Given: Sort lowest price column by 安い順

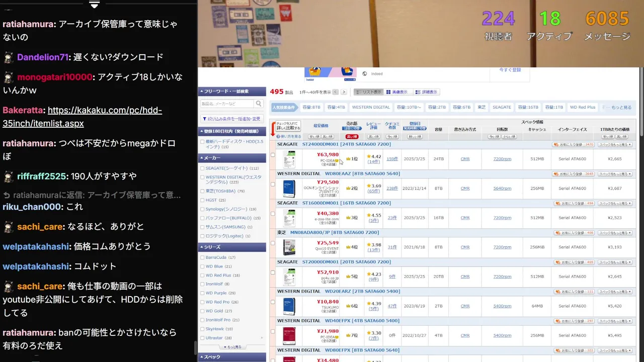Looking at the screenshot, I should pyautogui.click(x=314, y=137).
